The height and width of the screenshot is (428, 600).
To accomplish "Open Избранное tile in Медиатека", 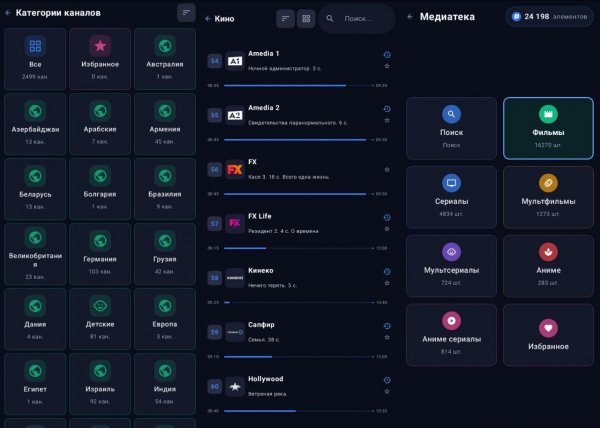I will click(x=548, y=335).
